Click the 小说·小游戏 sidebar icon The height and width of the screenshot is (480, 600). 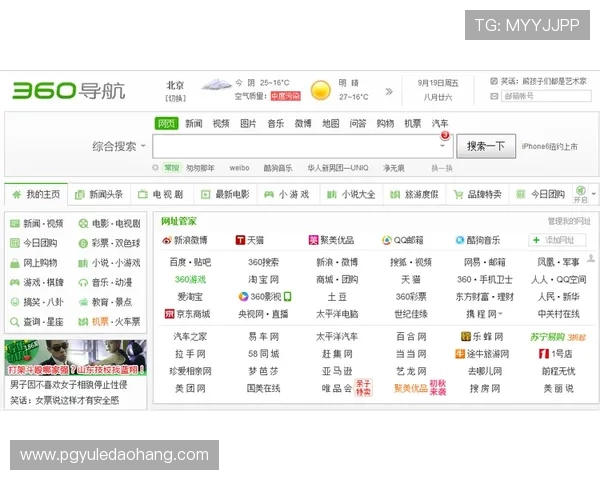point(83,263)
